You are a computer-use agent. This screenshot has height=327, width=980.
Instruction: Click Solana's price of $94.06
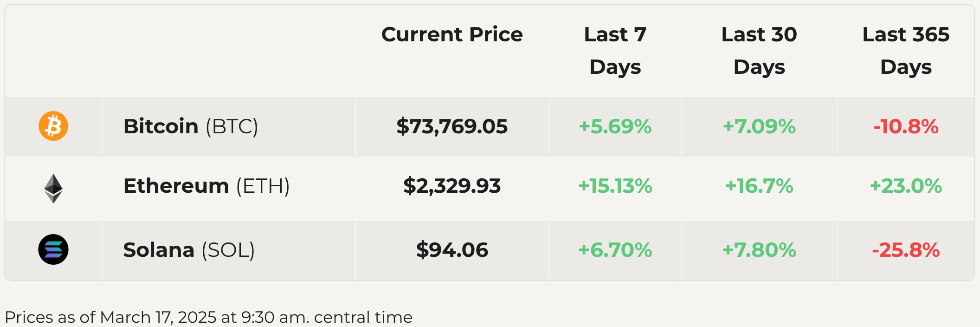tap(452, 250)
